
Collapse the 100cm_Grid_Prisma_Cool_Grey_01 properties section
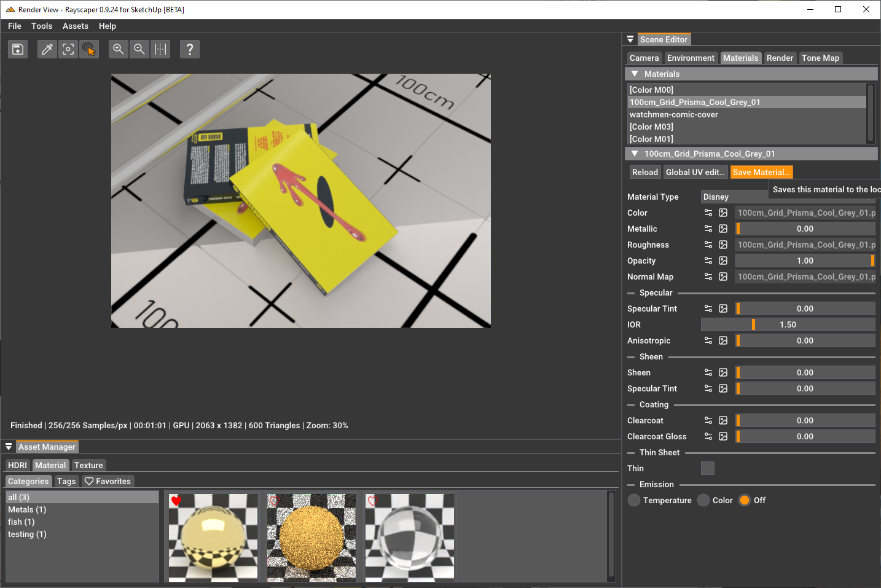(635, 154)
